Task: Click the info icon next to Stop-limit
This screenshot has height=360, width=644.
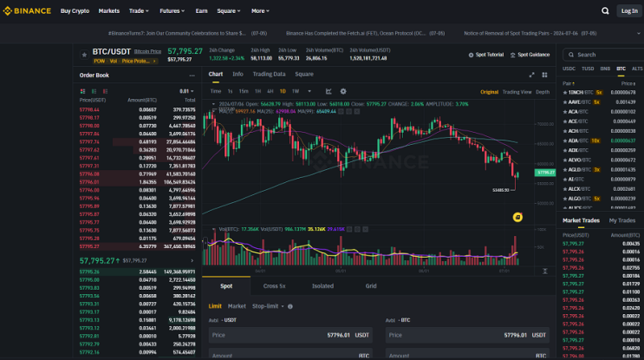Action: pyautogui.click(x=290, y=306)
